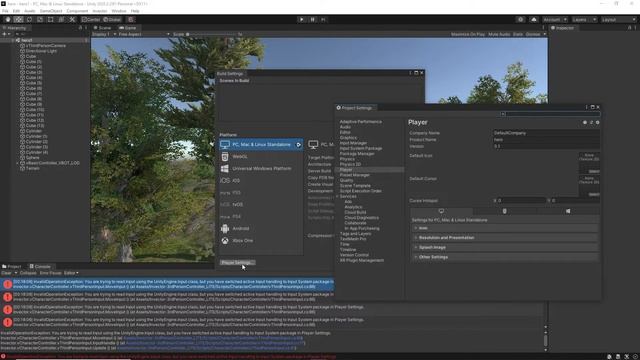Open the Gizmos dropdown in Game view
Screen dimensions: 640x360
click(x=536, y=34)
